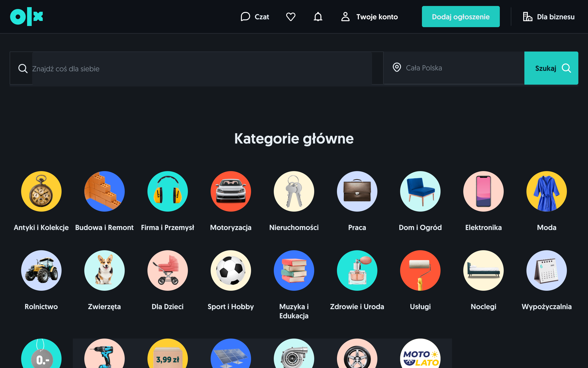Click the Wypożyczalnia text label

click(x=547, y=307)
